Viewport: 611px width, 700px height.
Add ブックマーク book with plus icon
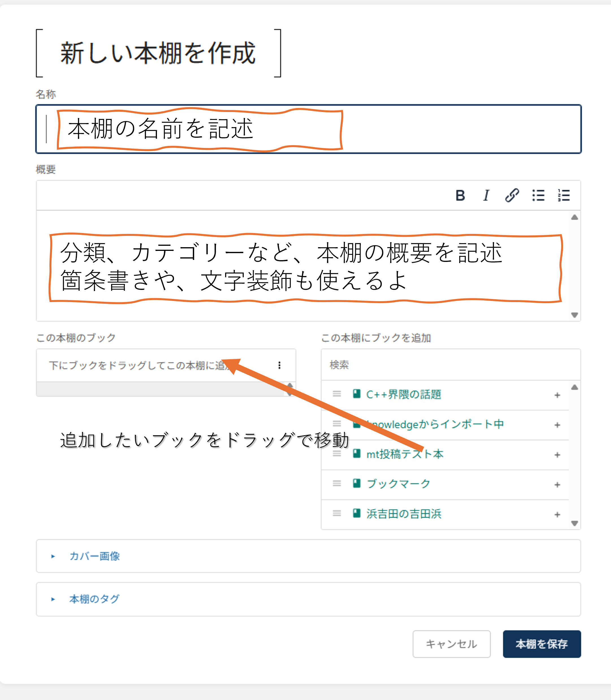point(557,484)
